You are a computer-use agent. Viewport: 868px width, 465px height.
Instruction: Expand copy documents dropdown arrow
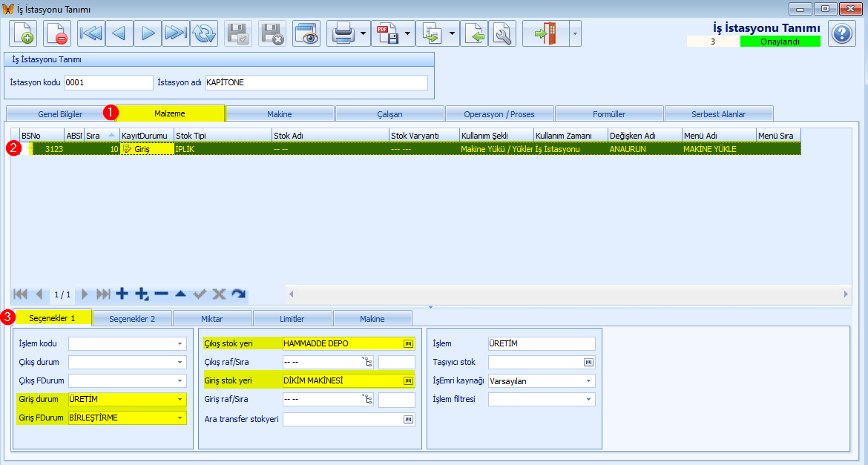coord(452,34)
